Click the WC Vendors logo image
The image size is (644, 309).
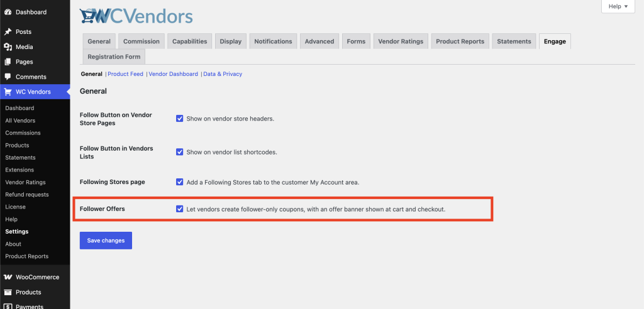tap(136, 16)
